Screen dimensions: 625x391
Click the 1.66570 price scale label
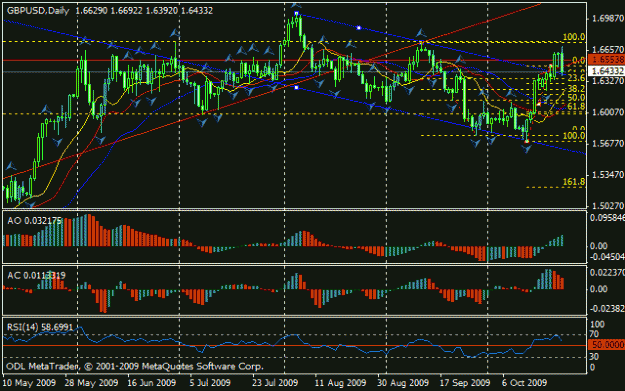(607, 49)
